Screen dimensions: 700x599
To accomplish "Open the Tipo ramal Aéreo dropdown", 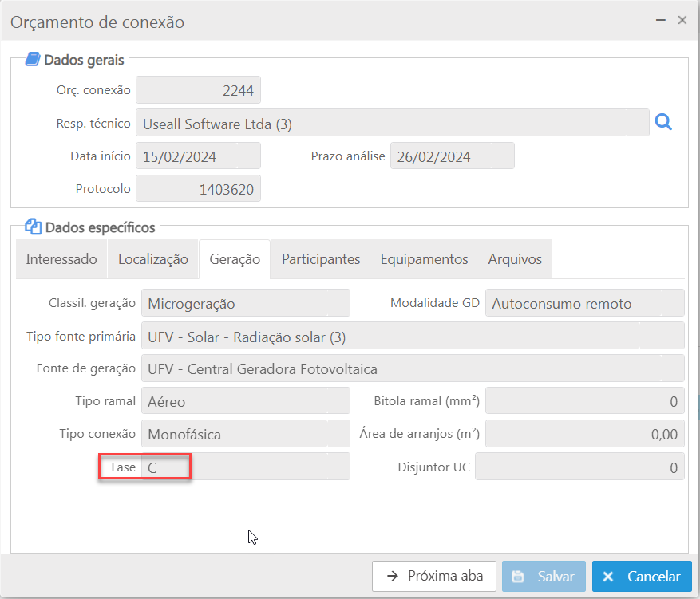I will pos(246,401).
